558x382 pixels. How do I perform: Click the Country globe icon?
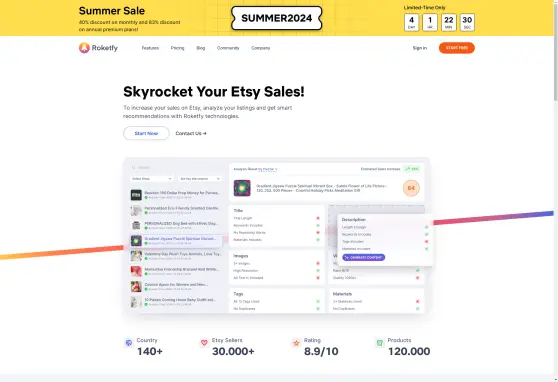click(129, 343)
